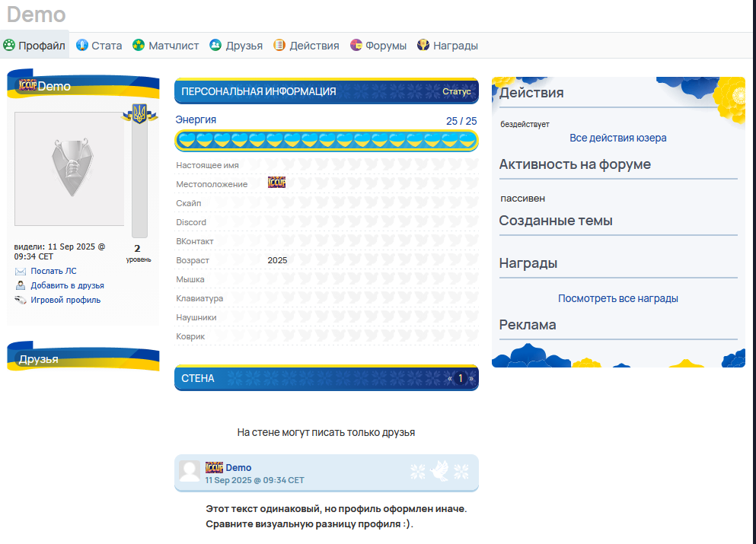
Task: Click the Коврик row label
Action: [x=190, y=336]
